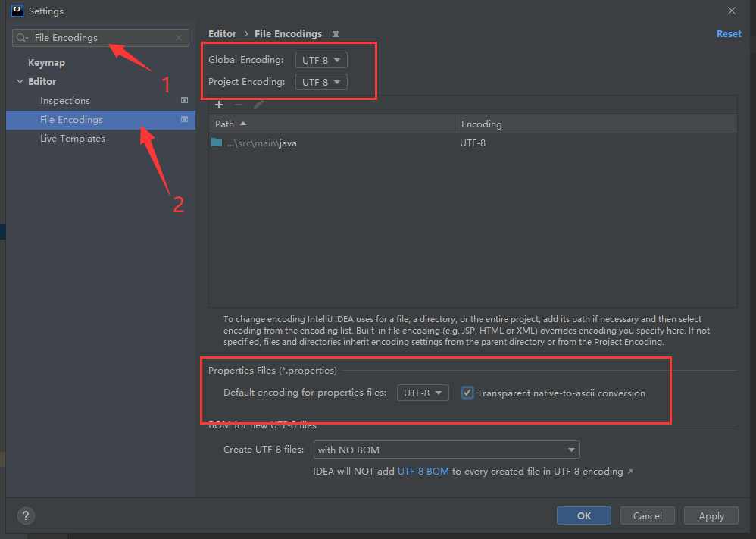Click Reset link
The width and height of the screenshot is (756, 539).
[729, 34]
